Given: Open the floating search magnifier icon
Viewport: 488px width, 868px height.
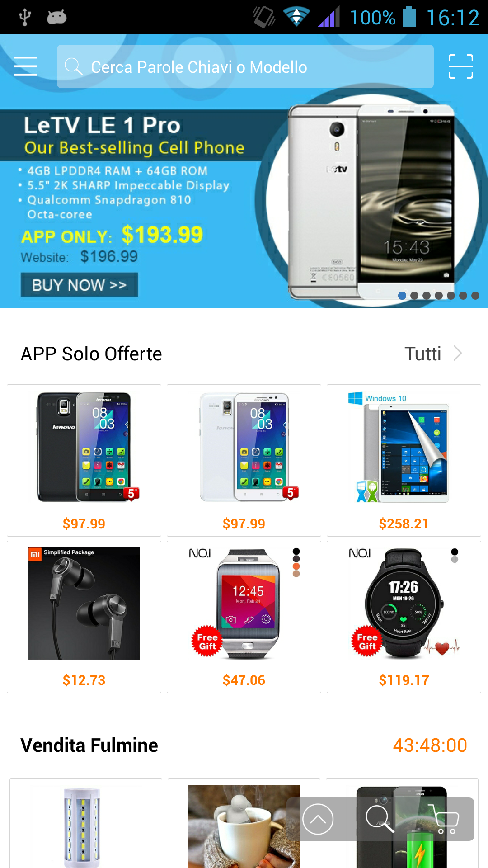Looking at the screenshot, I should [x=380, y=819].
